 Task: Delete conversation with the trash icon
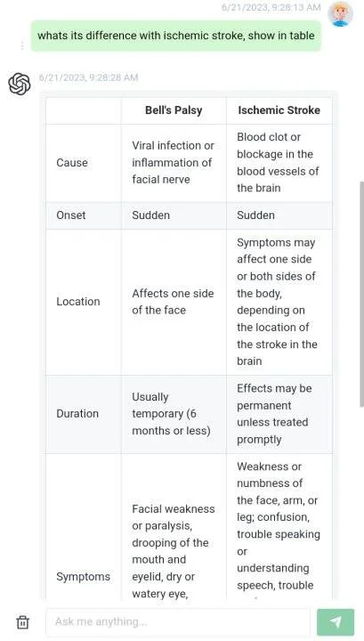(23, 622)
